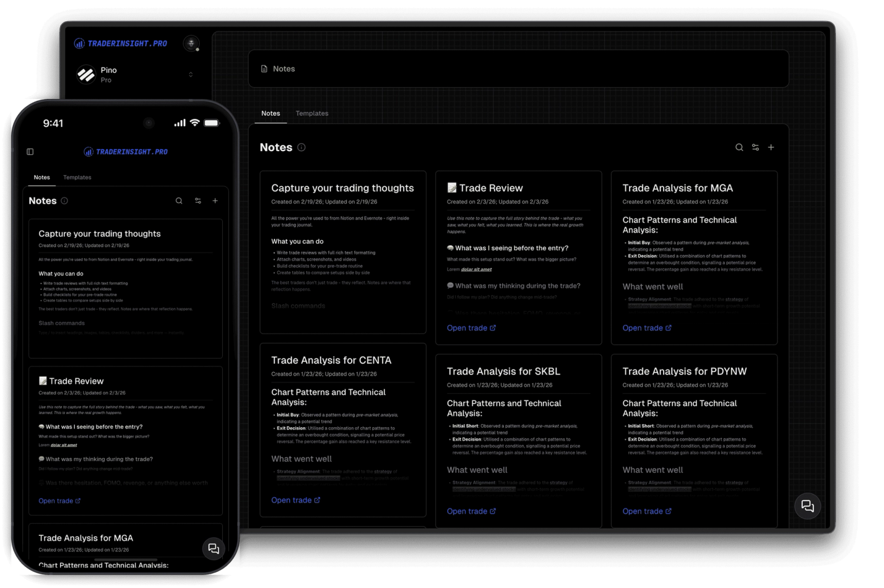Click 'Created on 1/23/26' date in SKBL card
The width and height of the screenshot is (884, 588).
click(x=472, y=385)
